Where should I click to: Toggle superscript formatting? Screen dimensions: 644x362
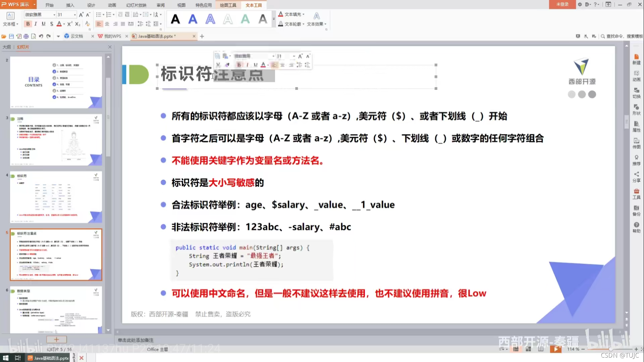(69, 24)
